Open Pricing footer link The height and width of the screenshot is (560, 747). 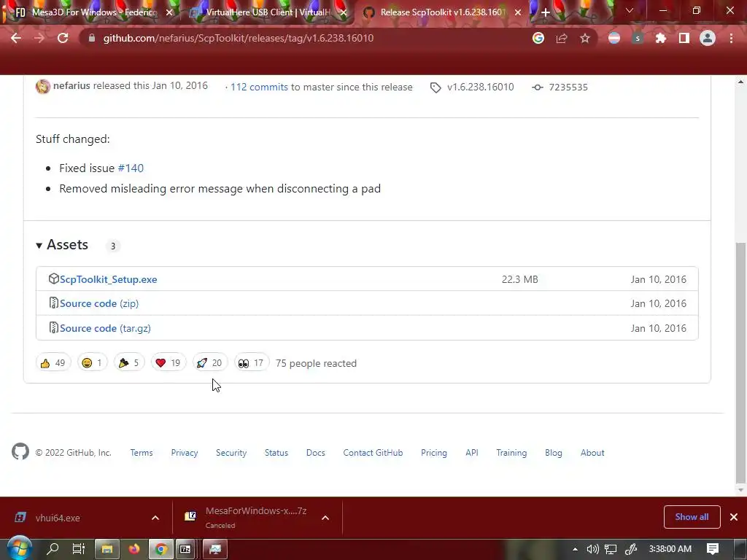[433, 453]
